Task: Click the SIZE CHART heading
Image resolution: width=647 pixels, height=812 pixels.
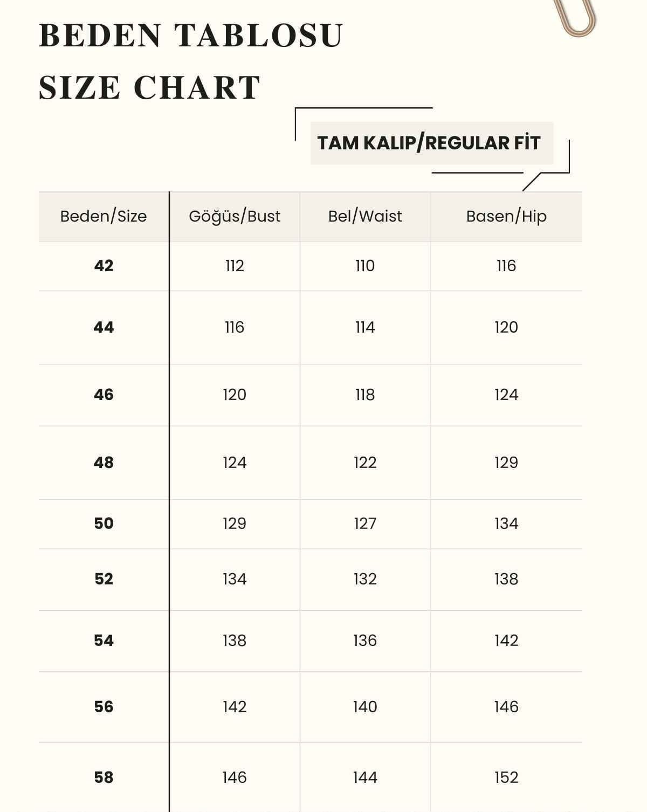Action: pos(149,87)
